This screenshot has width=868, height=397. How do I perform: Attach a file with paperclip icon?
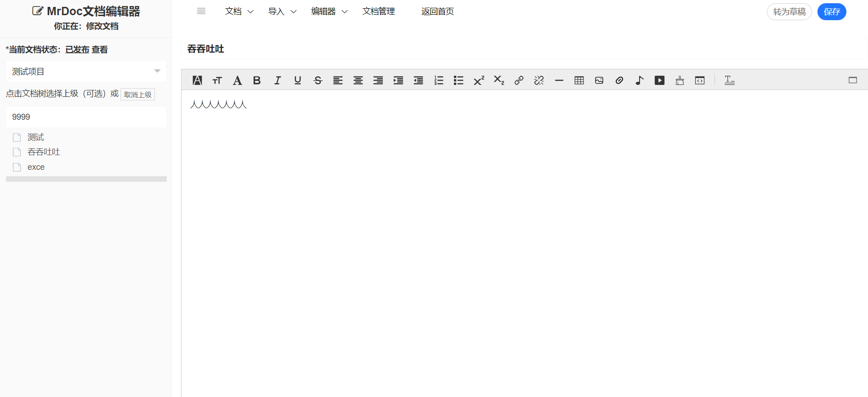619,80
